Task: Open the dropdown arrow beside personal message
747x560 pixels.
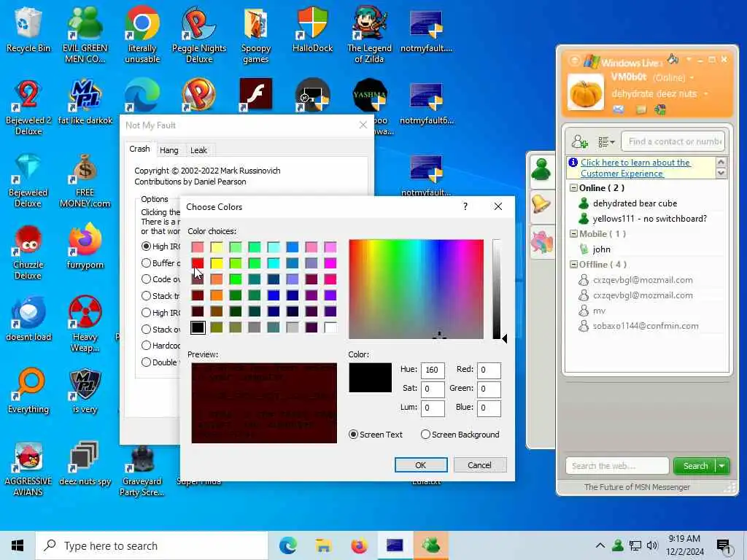Action: pos(705,94)
